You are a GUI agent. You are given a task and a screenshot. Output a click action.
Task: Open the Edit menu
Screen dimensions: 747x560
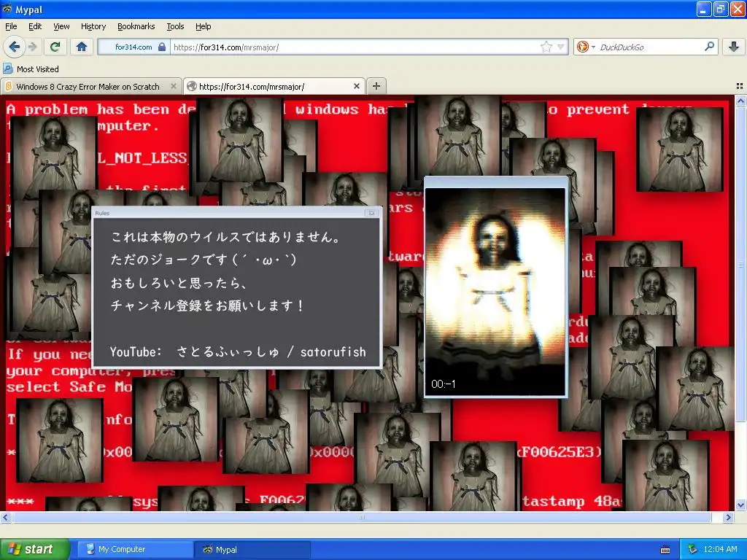tap(35, 26)
